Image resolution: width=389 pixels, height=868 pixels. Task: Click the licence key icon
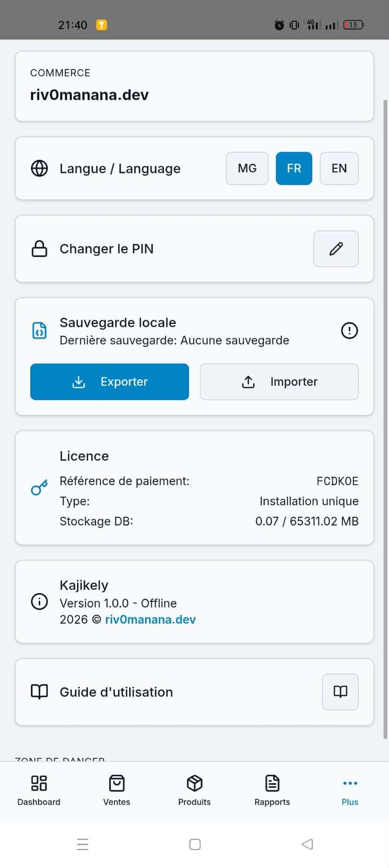(39, 488)
